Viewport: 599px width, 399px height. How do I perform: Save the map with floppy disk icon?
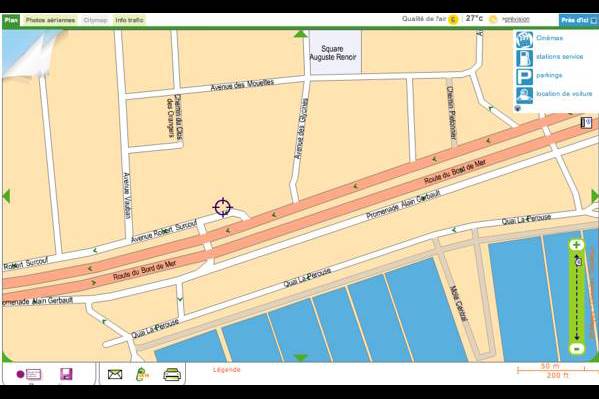pyautogui.click(x=66, y=374)
